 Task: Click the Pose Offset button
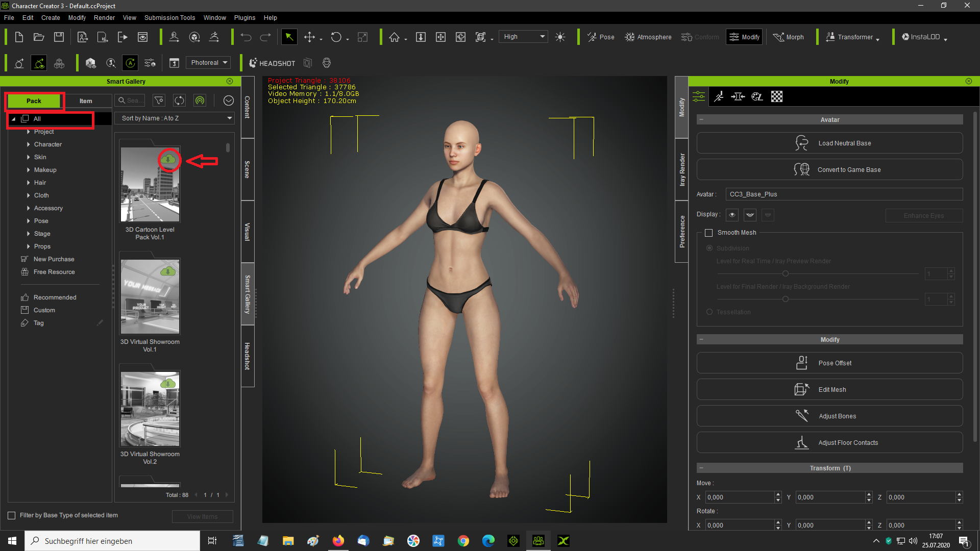point(829,363)
